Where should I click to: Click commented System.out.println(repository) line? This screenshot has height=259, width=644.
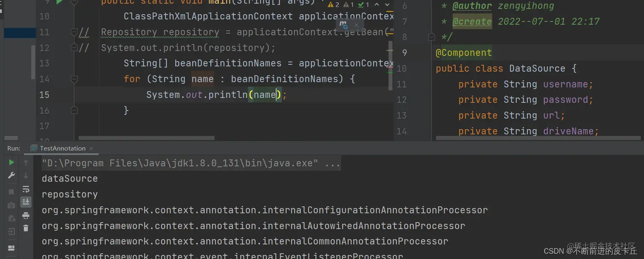[x=188, y=48]
